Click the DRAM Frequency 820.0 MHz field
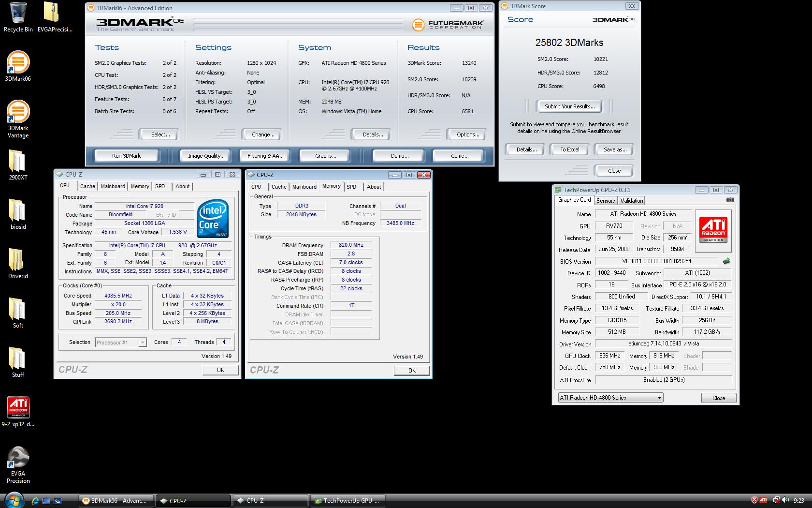The image size is (812, 508). 351,245
